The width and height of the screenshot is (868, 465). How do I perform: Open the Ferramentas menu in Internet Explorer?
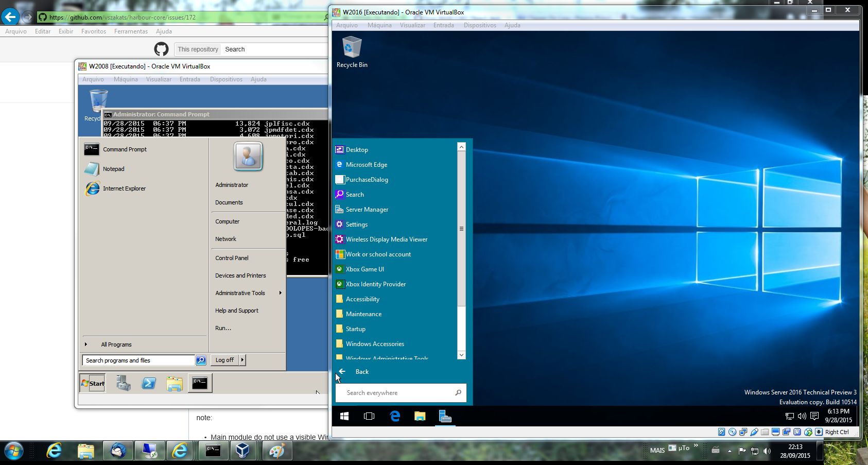pos(131,31)
